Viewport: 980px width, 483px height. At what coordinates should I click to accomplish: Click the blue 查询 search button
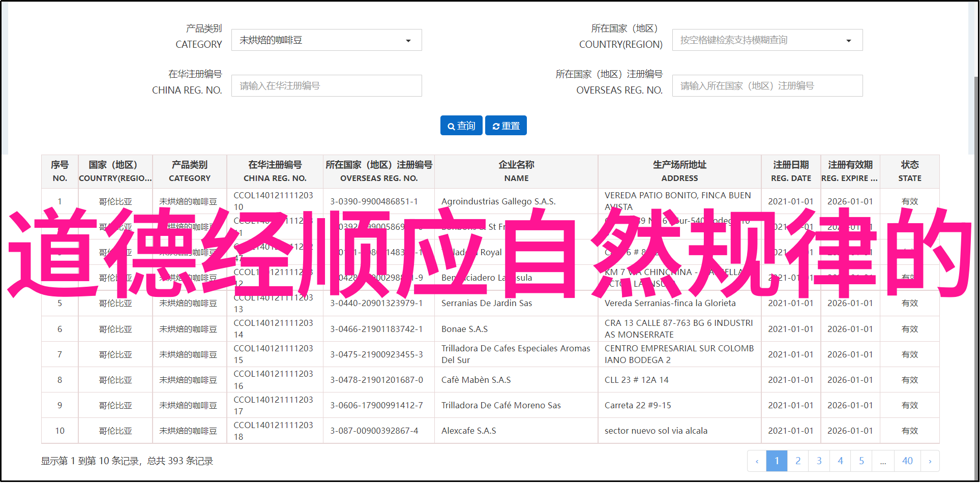[461, 126]
